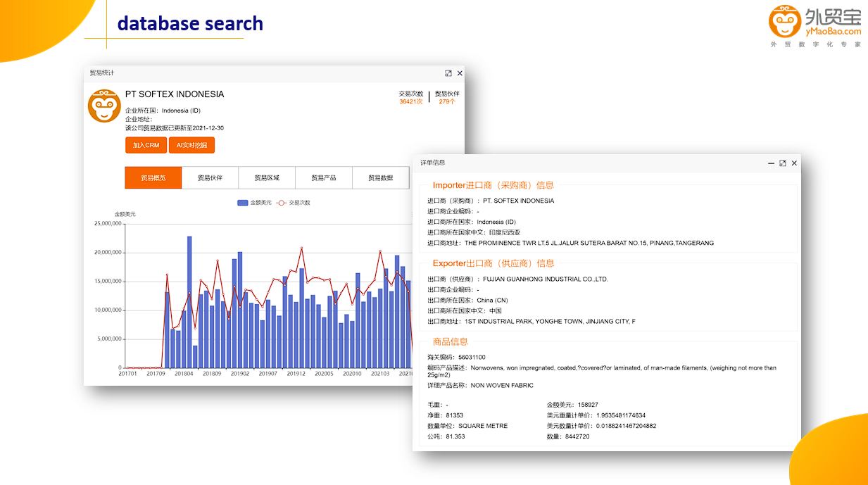The image size is (868, 485).
Task: Click product name NON WOVEN FABRIC
Action: pyautogui.click(x=502, y=386)
